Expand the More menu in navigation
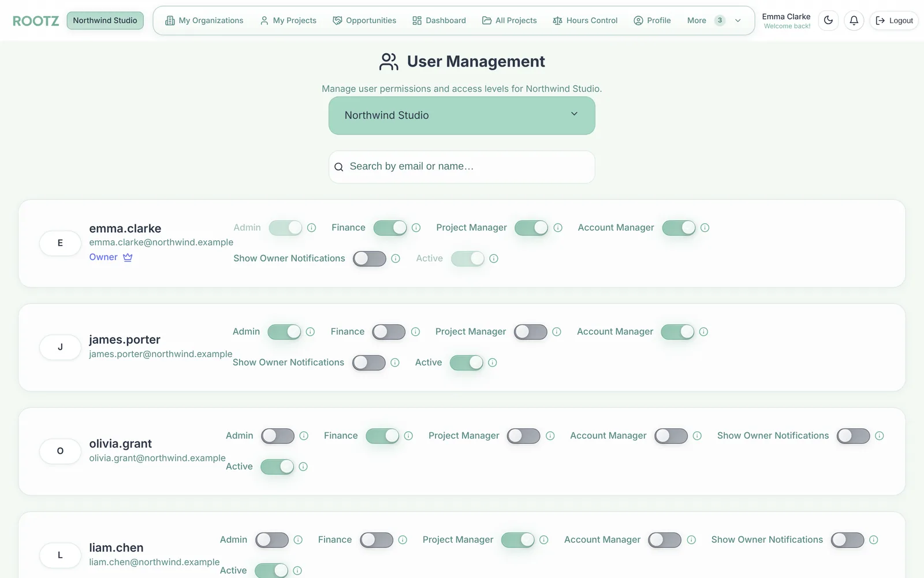Screen dimensions: 924x578 click(x=714, y=20)
